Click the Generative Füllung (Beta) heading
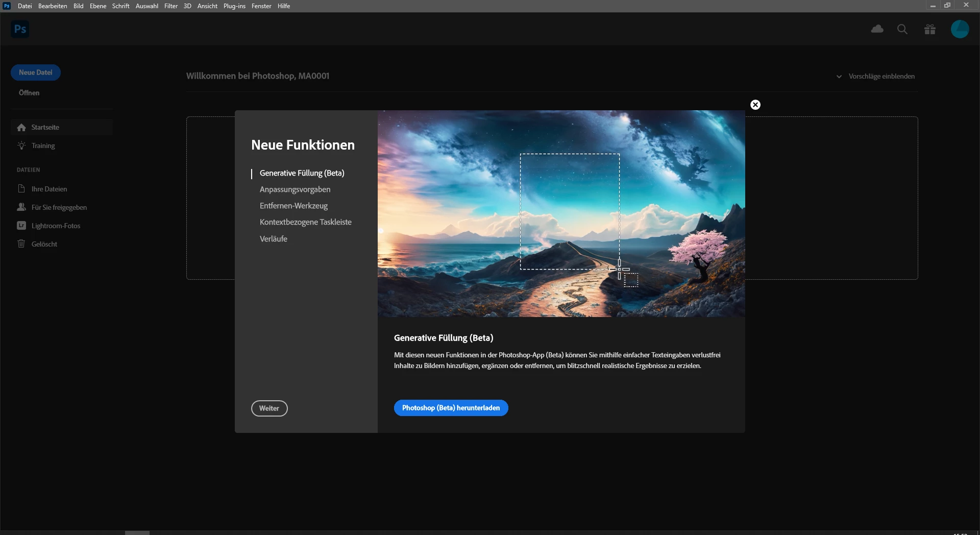 (x=444, y=338)
